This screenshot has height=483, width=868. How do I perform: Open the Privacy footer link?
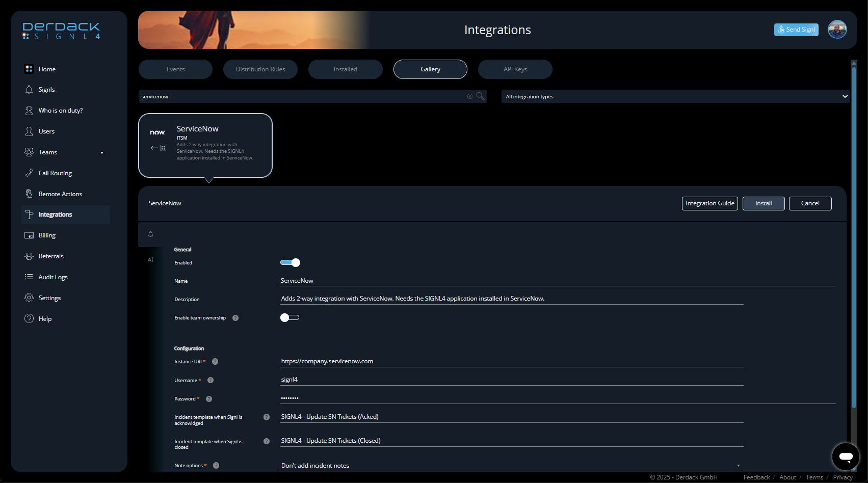point(843,477)
